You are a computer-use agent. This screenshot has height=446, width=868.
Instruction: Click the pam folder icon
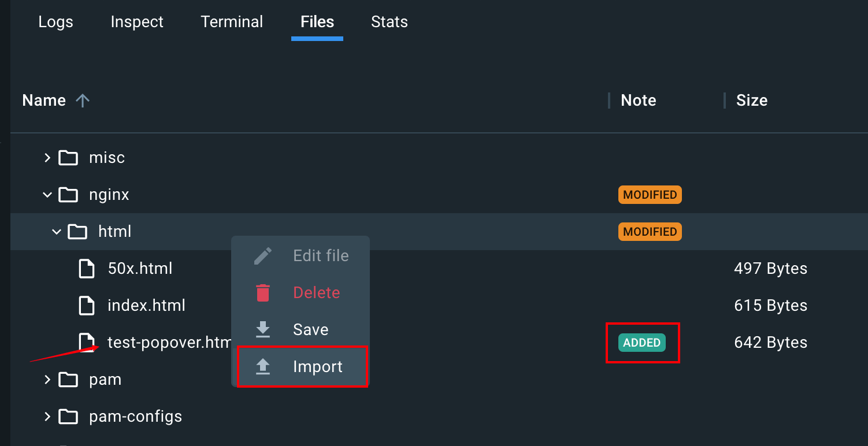pos(68,380)
